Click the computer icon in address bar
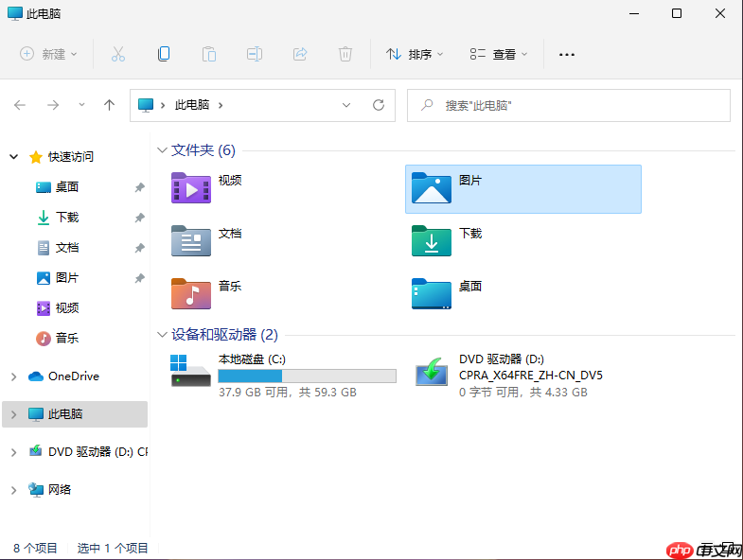Screen dimensions: 743x560 [x=146, y=105]
